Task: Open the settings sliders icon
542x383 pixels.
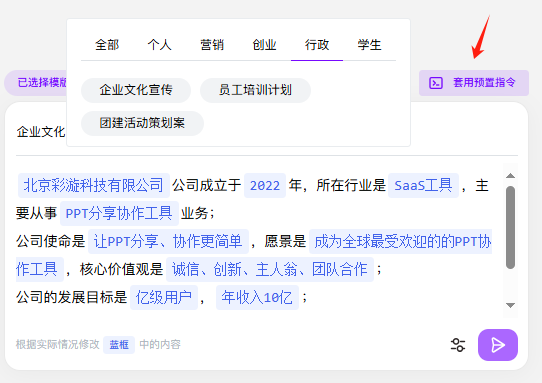Action: tap(458, 345)
